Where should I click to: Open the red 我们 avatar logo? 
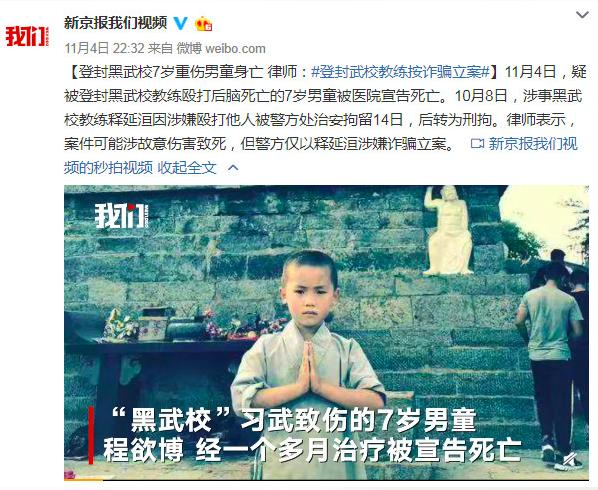click(x=27, y=37)
